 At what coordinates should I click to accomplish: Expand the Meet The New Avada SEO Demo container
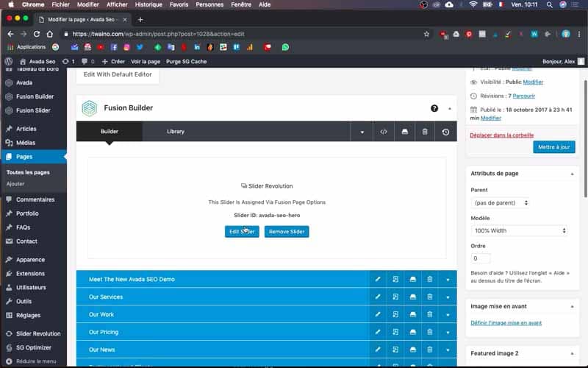pyautogui.click(x=448, y=280)
